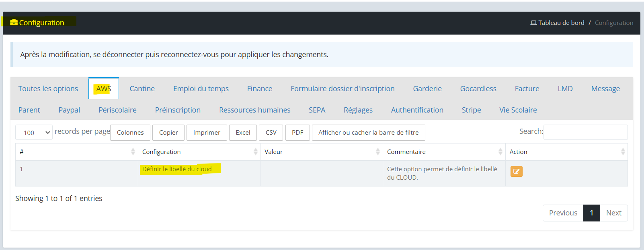The image size is (644, 250).
Task: Open the Facture tab
Action: 527,88
